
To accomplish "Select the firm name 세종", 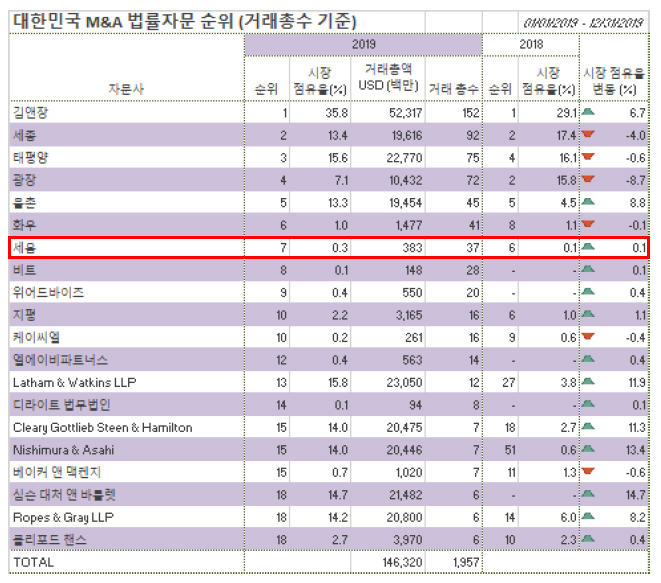I will coord(24,135).
